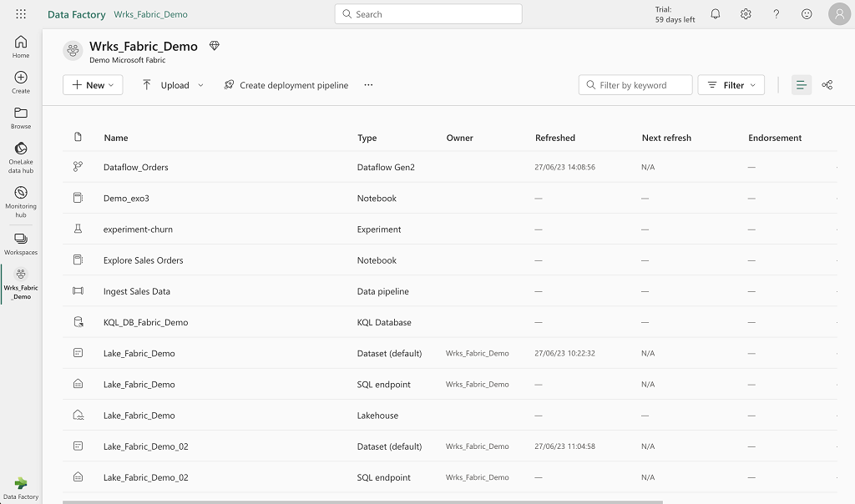Viewport: 855px width, 504px height.
Task: Switch to lineage view
Action: click(827, 85)
